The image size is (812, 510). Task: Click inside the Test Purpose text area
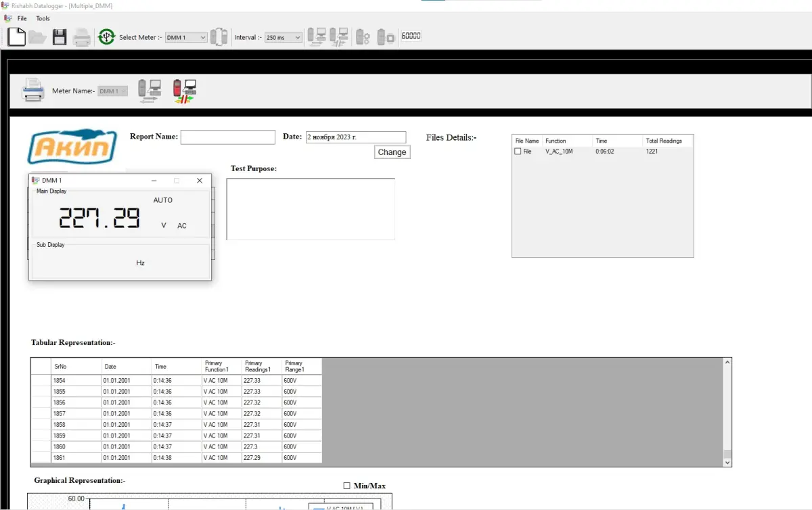tap(311, 209)
